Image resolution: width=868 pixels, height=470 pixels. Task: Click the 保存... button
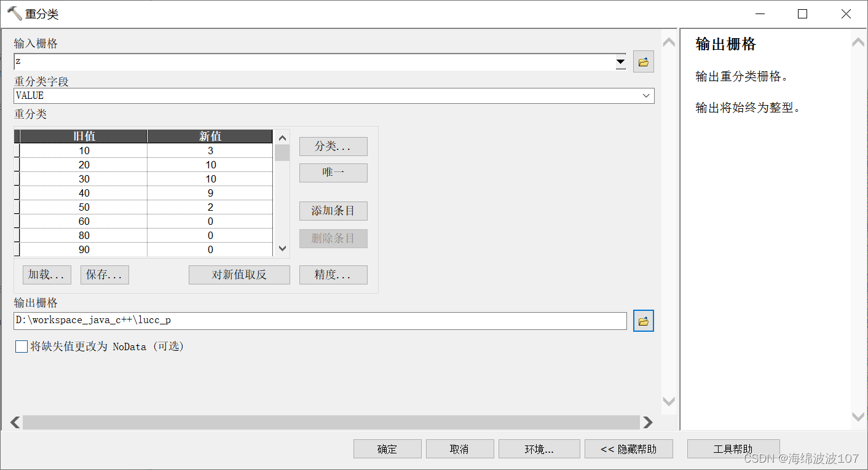click(x=105, y=275)
